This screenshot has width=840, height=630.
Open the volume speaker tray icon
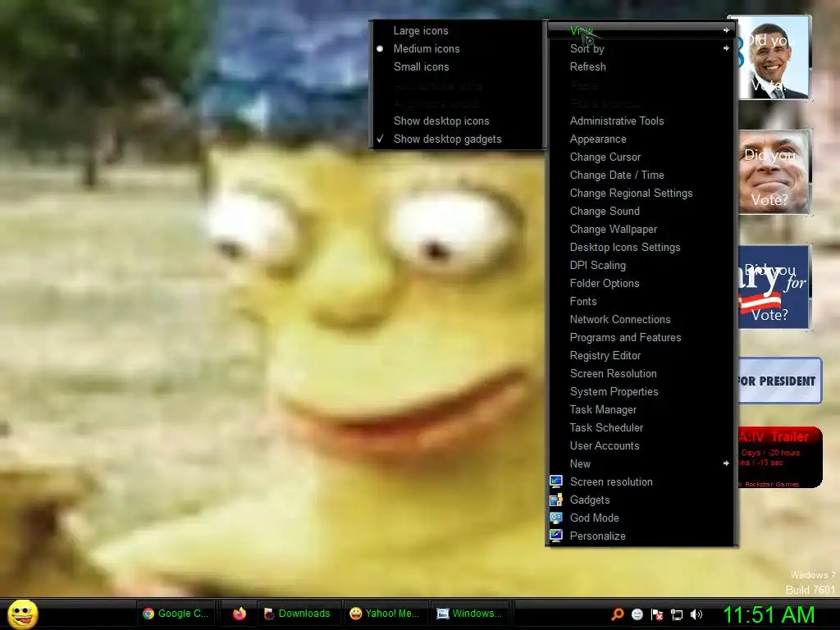pos(696,614)
